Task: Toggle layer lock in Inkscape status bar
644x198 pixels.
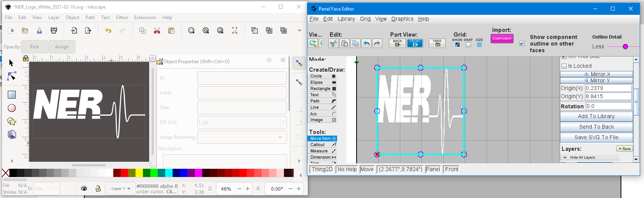Action: point(98,189)
